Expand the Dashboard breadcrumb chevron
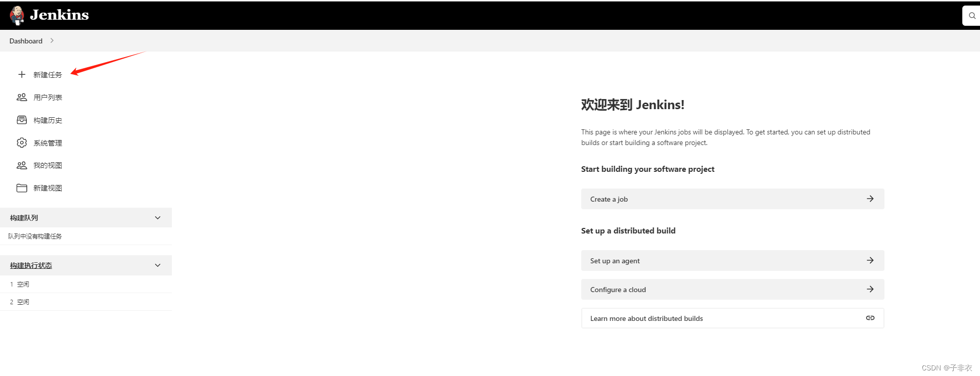Image resolution: width=980 pixels, height=376 pixels. tap(52, 40)
